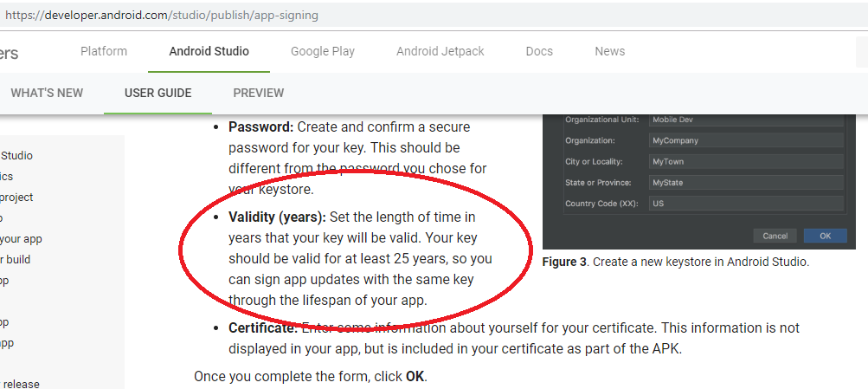Open the sidebar link ending in 'r build'
This screenshot has height=389, width=868.
(16, 259)
